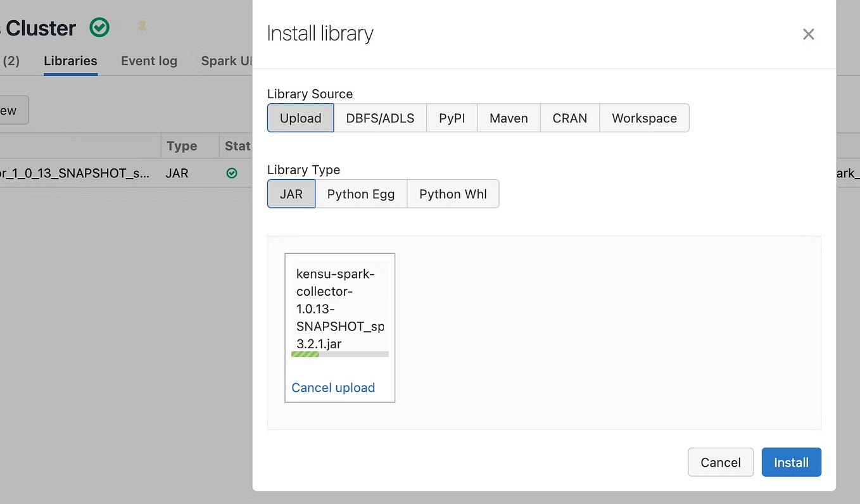Choose JAR library type
Image resolution: width=860 pixels, height=504 pixels.
point(291,194)
